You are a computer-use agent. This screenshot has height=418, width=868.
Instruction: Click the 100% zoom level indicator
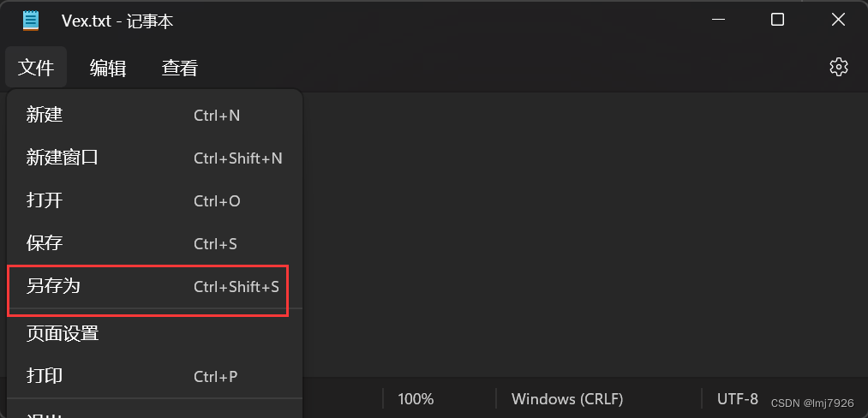click(416, 399)
